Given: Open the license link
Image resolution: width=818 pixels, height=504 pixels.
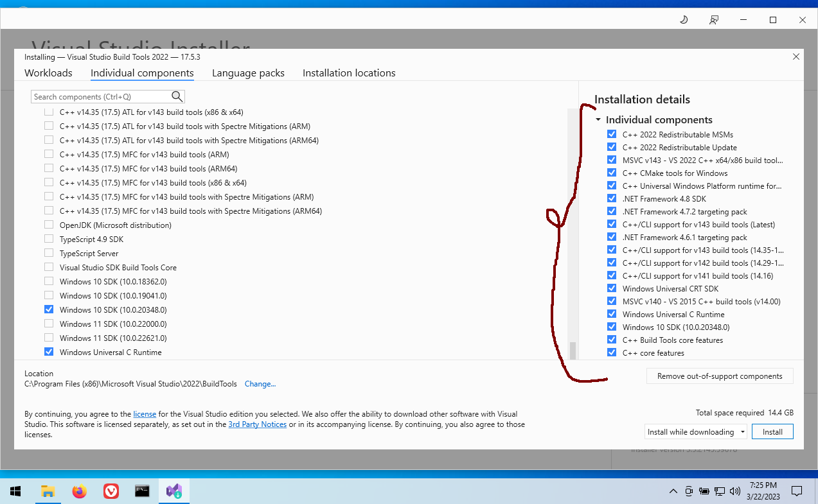Looking at the screenshot, I should (x=145, y=414).
